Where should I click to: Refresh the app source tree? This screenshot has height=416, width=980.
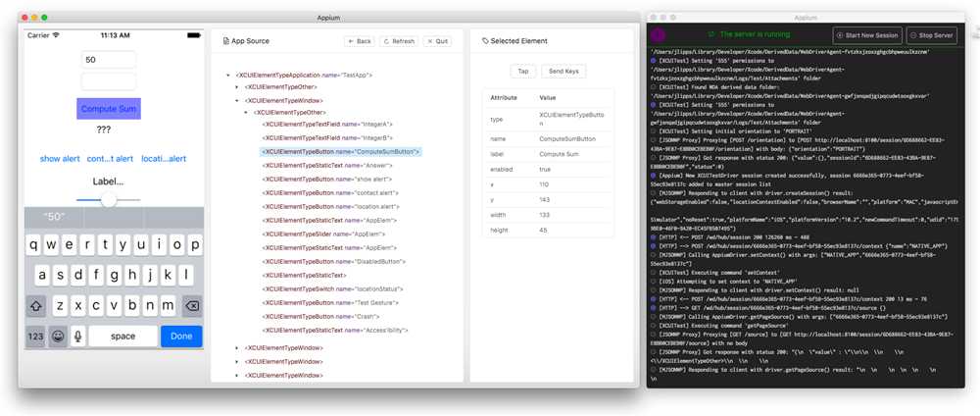399,41
